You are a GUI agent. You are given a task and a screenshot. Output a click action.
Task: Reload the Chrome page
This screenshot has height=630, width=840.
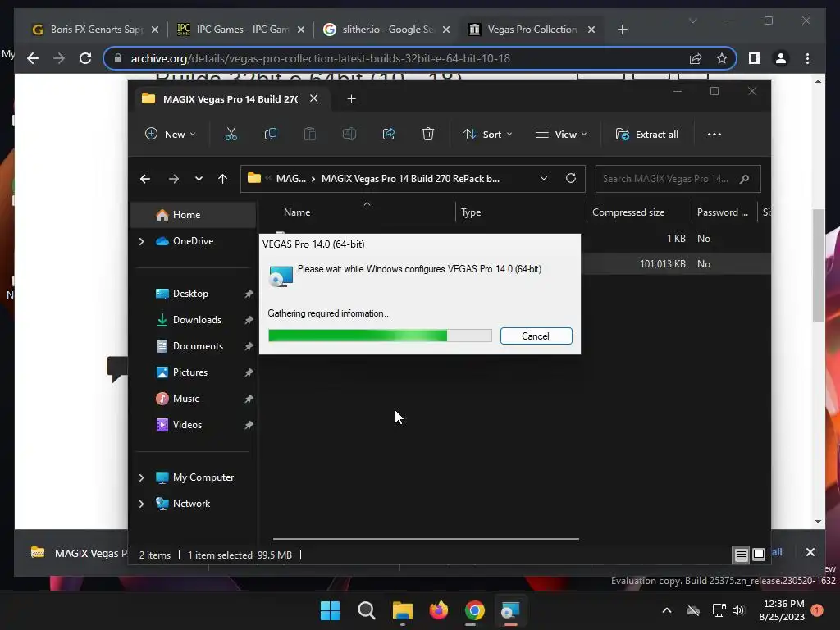[x=85, y=58]
